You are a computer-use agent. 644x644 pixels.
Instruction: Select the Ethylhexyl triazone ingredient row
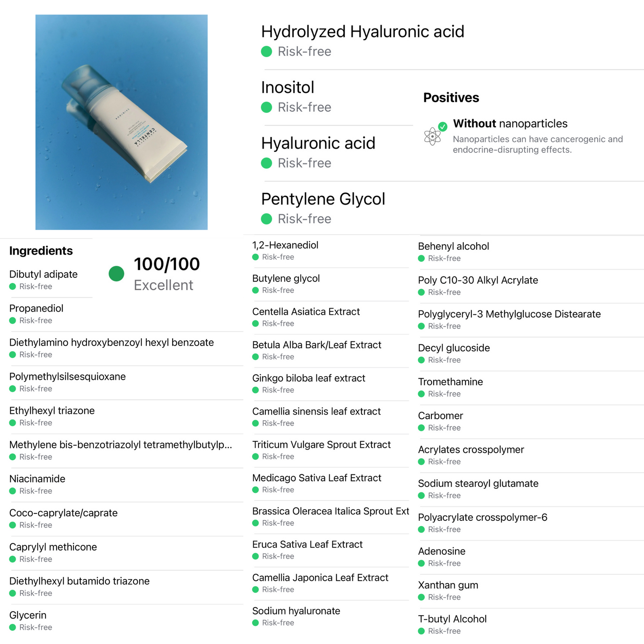[52, 411]
